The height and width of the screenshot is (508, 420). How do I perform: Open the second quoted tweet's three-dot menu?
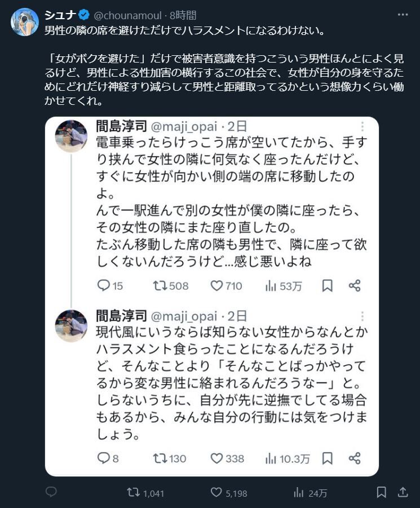(x=362, y=316)
